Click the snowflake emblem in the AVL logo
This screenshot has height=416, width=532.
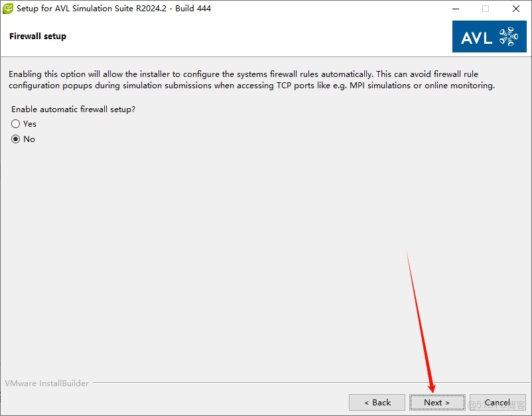[508, 37]
